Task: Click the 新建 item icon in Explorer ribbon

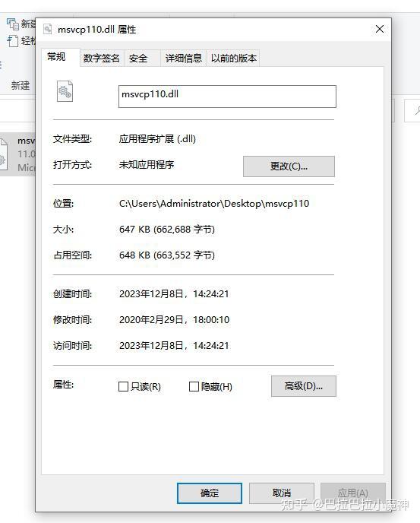Action: (13, 24)
